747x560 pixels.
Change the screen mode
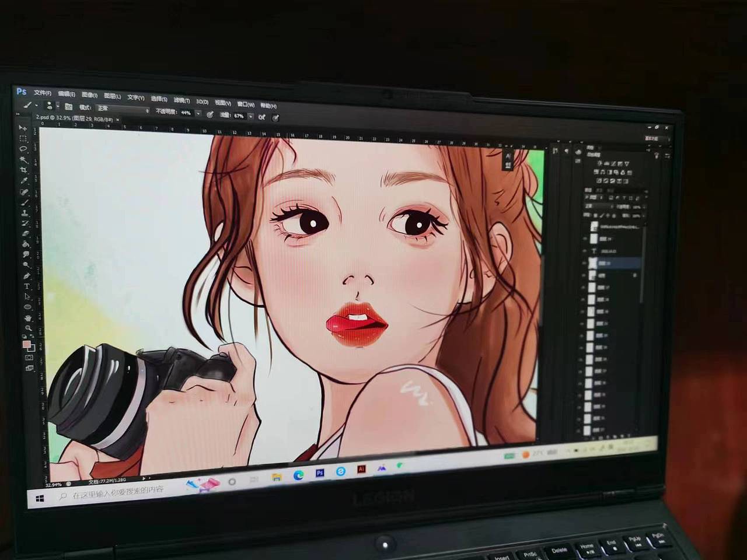[x=30, y=368]
